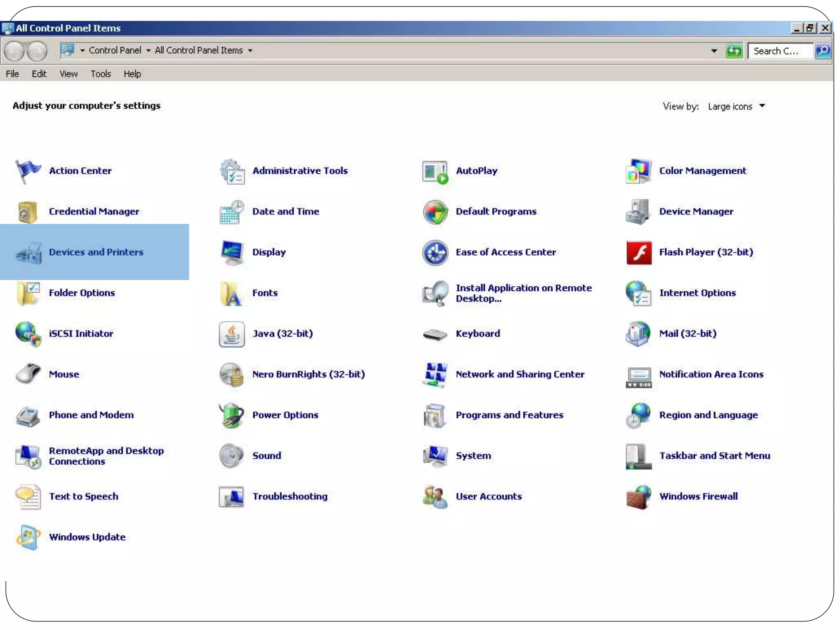Open the View menu
Screen dimensions: 840x630
coord(68,74)
